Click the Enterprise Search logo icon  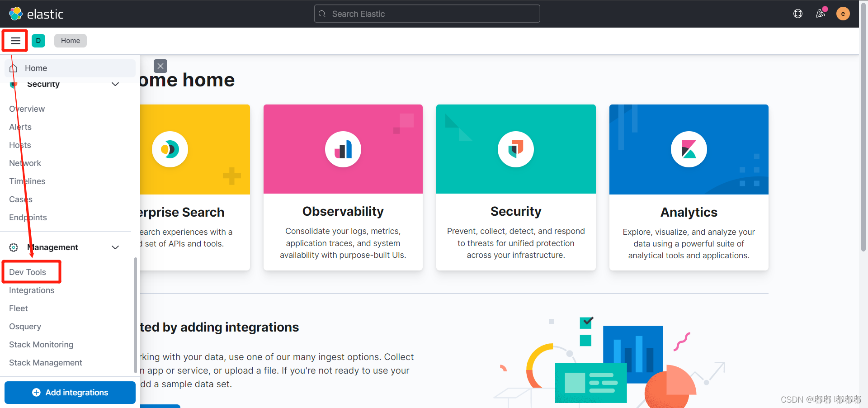[170, 149]
